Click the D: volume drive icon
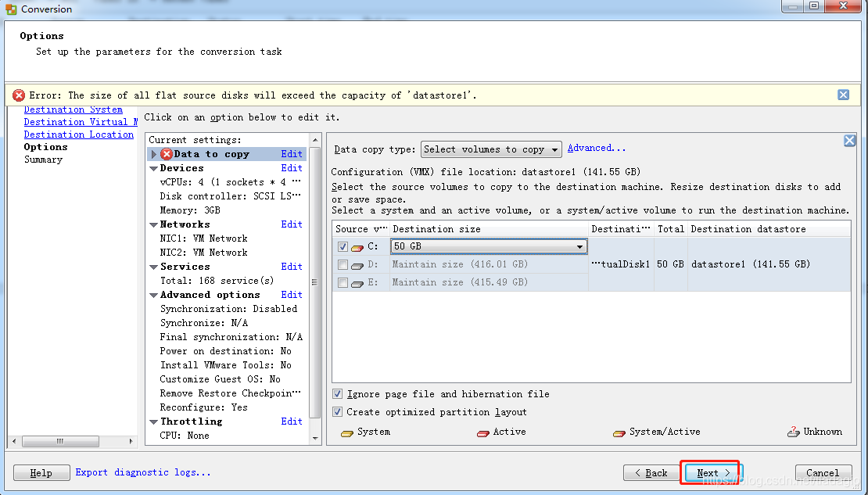 point(357,266)
